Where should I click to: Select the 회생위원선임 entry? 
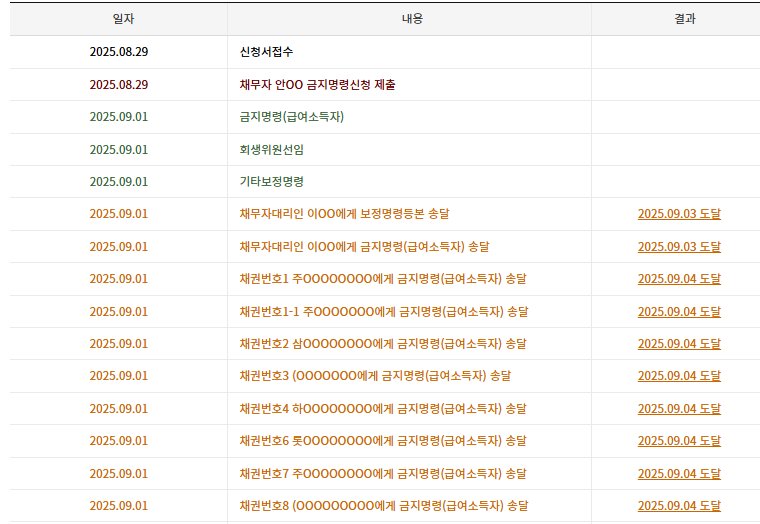click(x=271, y=150)
